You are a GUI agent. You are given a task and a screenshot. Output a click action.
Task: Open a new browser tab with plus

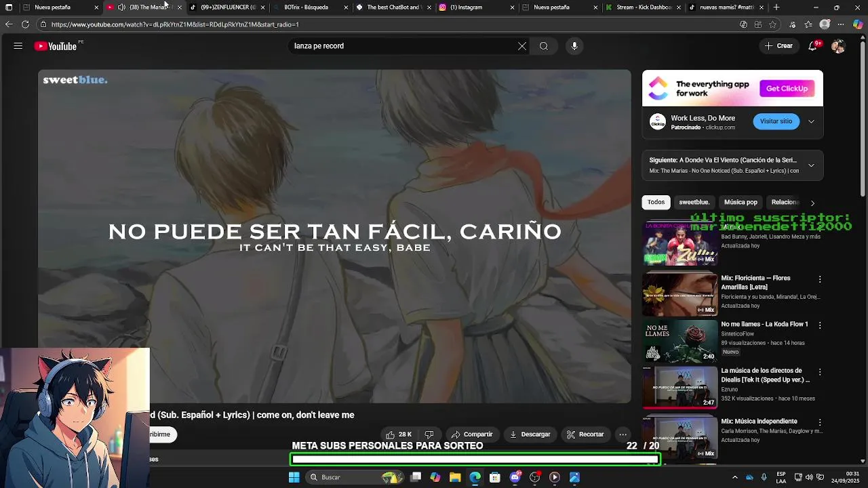click(x=776, y=7)
